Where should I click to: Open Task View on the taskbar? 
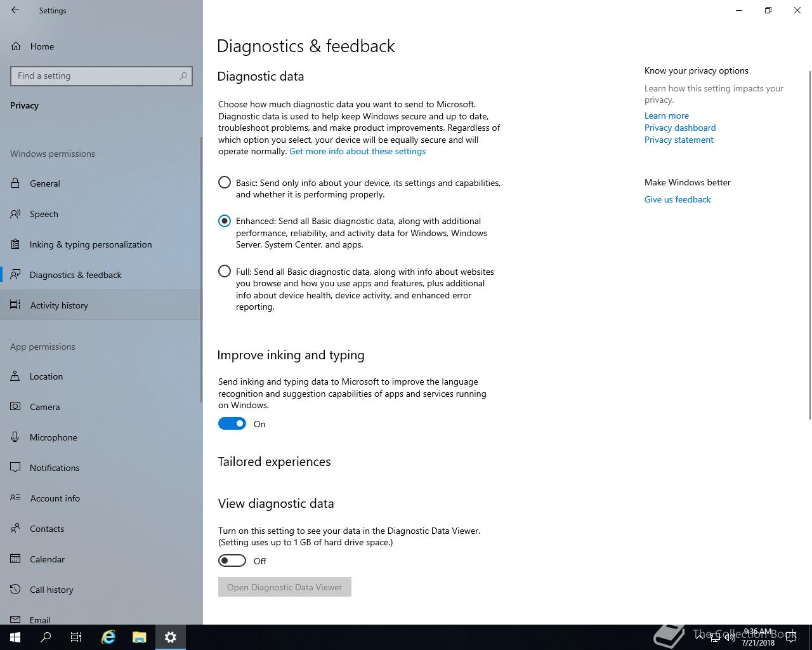coord(76,637)
